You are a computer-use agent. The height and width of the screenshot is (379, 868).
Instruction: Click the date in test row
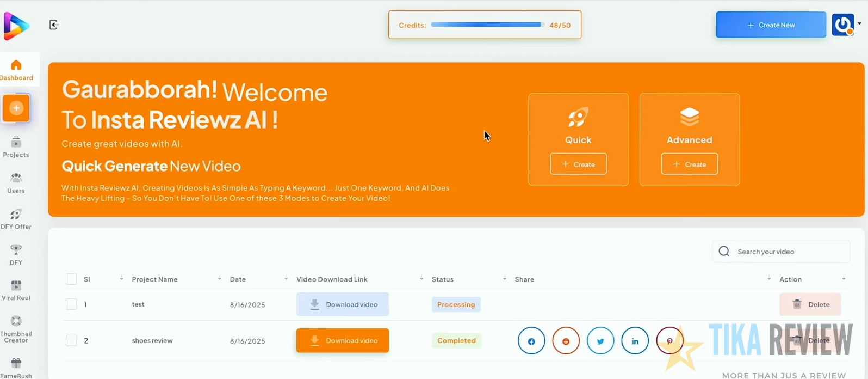tap(247, 305)
